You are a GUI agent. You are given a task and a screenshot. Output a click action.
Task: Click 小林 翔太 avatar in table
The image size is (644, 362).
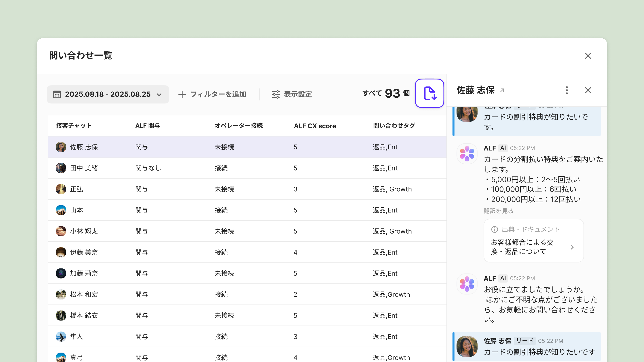61,231
